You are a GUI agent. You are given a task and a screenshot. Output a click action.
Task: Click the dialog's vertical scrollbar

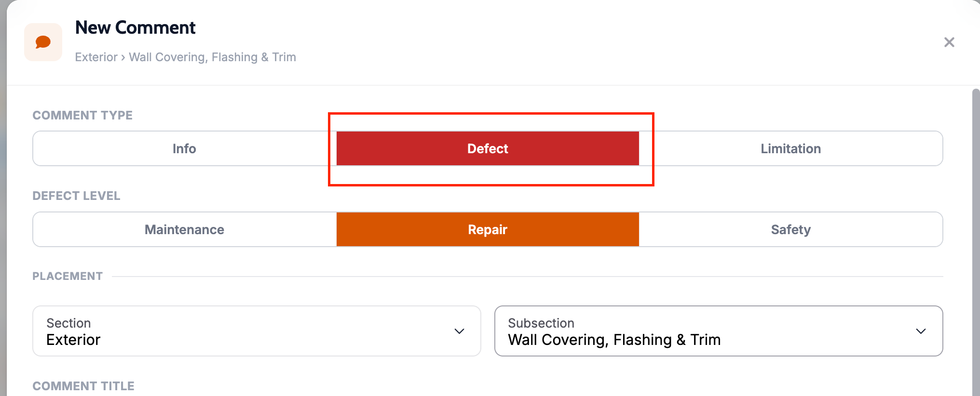coord(976,241)
